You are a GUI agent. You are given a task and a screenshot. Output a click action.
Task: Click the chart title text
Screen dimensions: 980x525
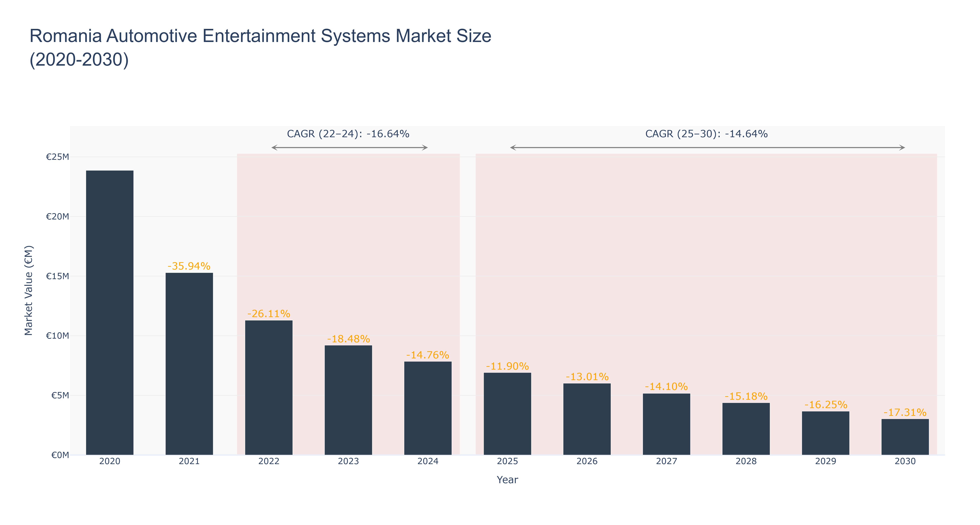(261, 48)
